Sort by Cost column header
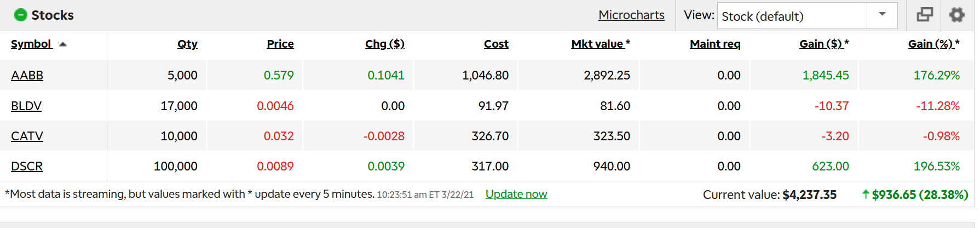980x228 pixels. tap(496, 44)
